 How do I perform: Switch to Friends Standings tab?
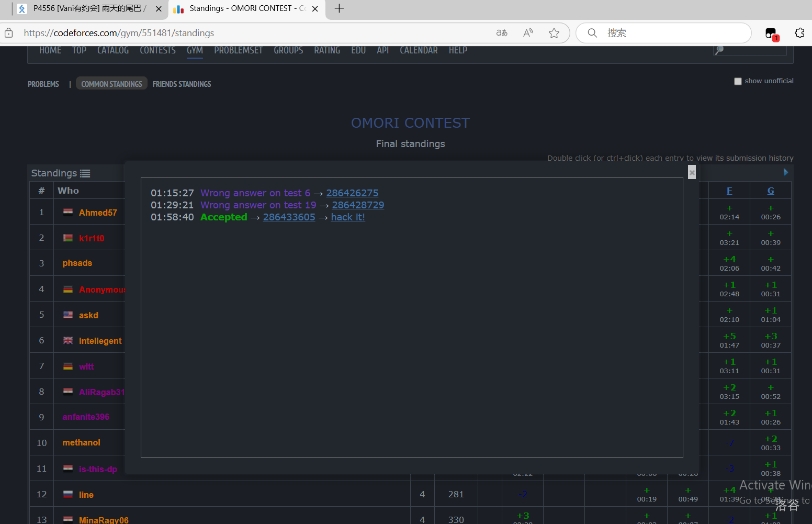[182, 84]
